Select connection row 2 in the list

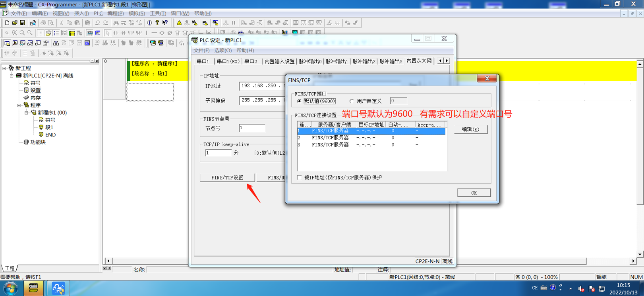pos(371,138)
